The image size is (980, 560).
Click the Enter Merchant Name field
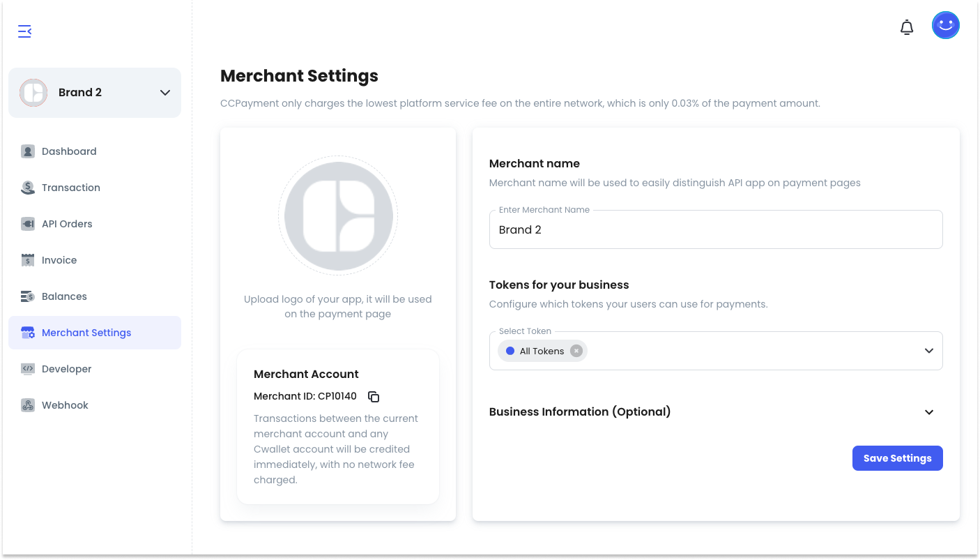point(715,230)
